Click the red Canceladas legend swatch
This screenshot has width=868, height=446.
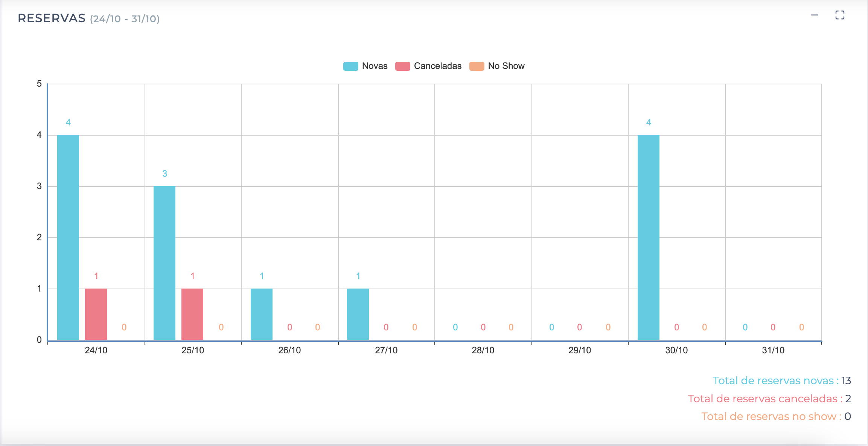402,66
